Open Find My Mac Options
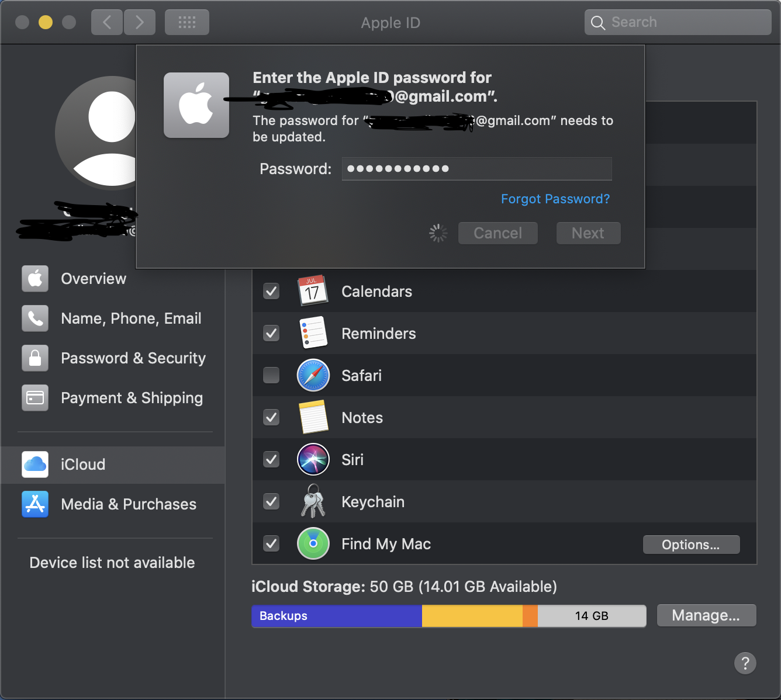 coord(691,545)
